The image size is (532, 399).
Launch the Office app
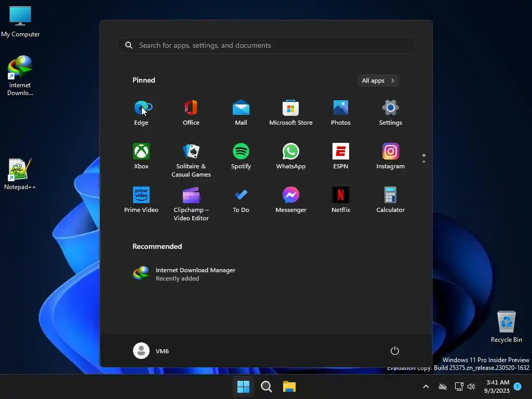(191, 113)
